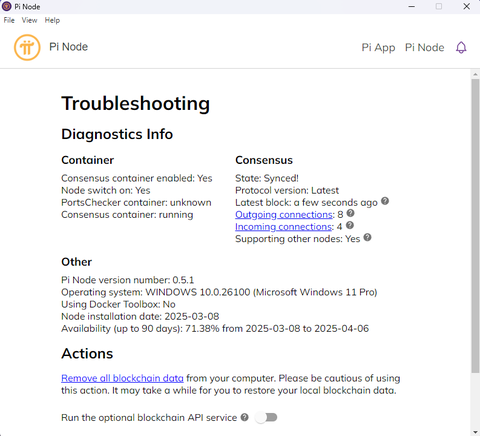Click the Troubleshooting heading
Viewport: 480px width, 436px height.
tap(135, 104)
